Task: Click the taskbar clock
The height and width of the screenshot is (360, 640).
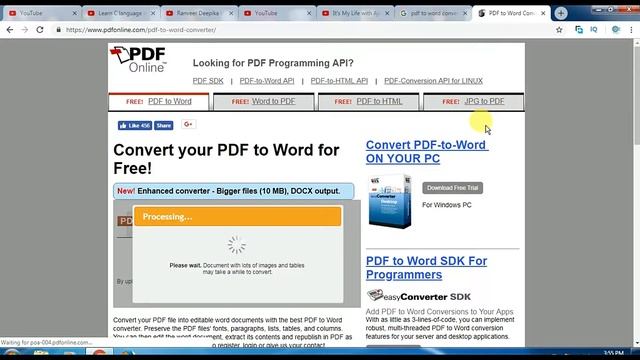Action: [x=613, y=353]
